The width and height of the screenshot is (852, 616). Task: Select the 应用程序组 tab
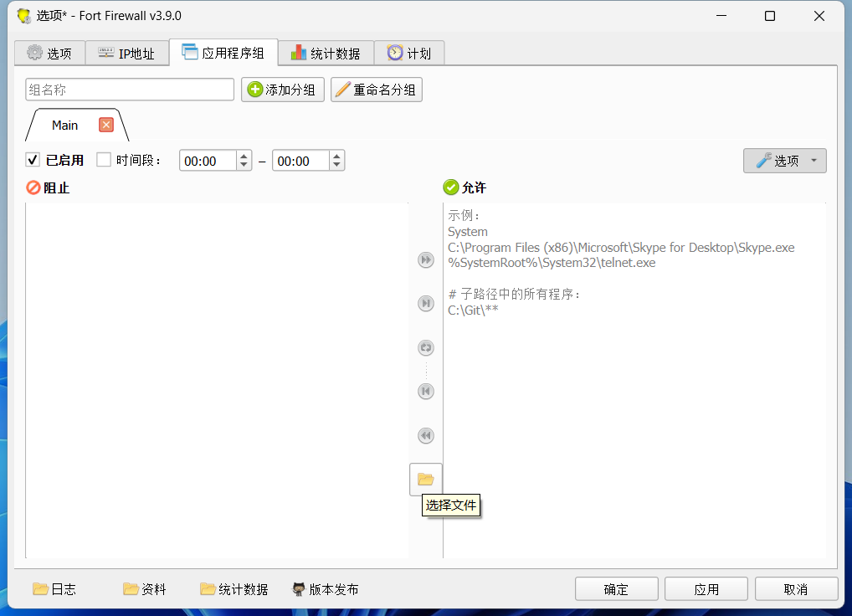tap(223, 53)
